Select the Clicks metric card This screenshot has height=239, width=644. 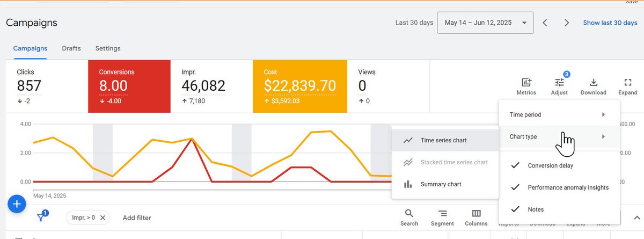(47, 86)
